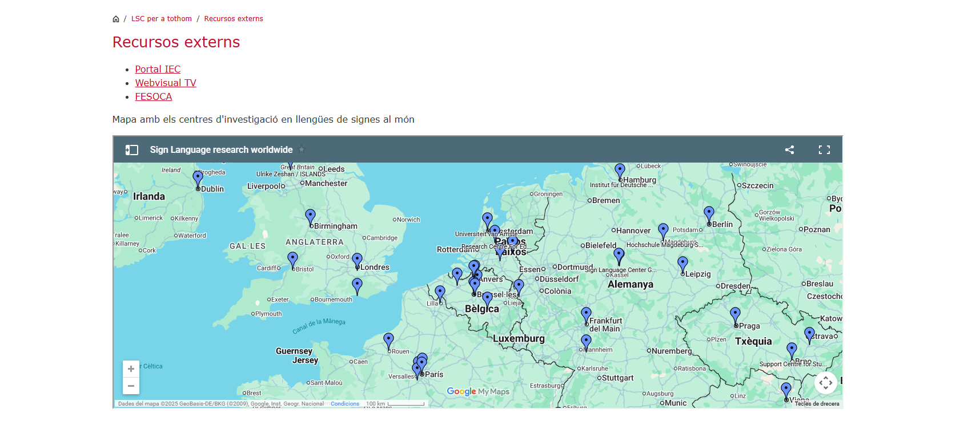Select the map pin near Lieja

519,287
